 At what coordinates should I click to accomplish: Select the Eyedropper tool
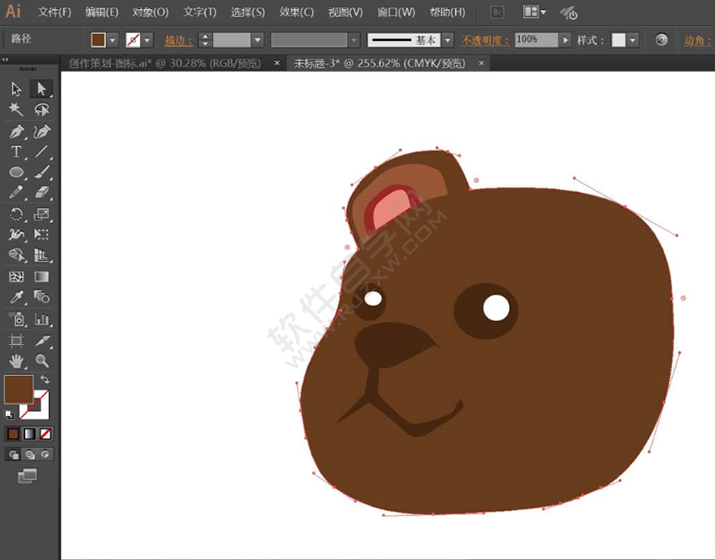click(16, 297)
